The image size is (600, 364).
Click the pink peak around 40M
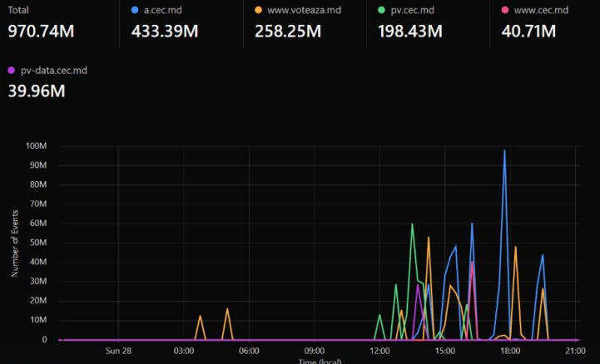click(472, 263)
